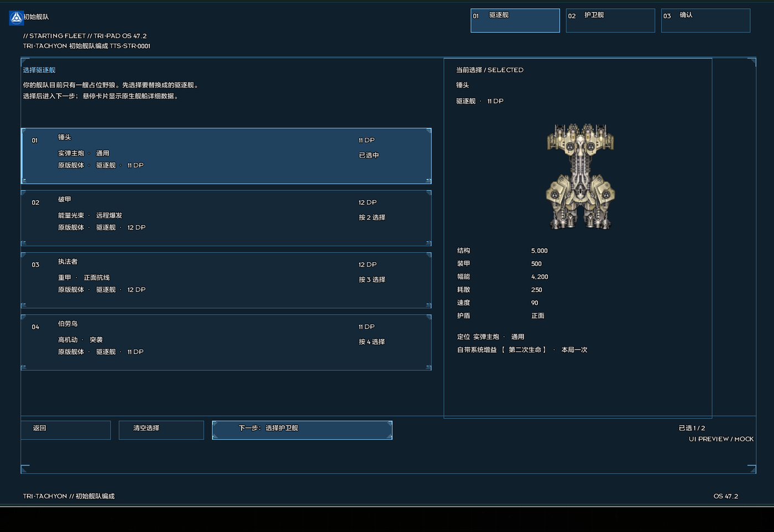Click the 定位 实弹主炮 · 通用 line
Screen dimensions: 774x532
pyautogui.click(x=490, y=337)
